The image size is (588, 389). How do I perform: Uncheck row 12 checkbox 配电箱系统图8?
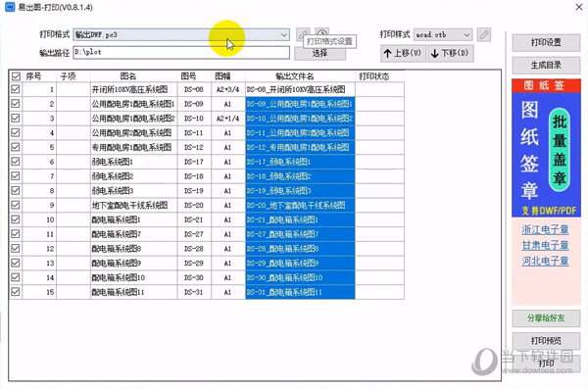click(16, 248)
